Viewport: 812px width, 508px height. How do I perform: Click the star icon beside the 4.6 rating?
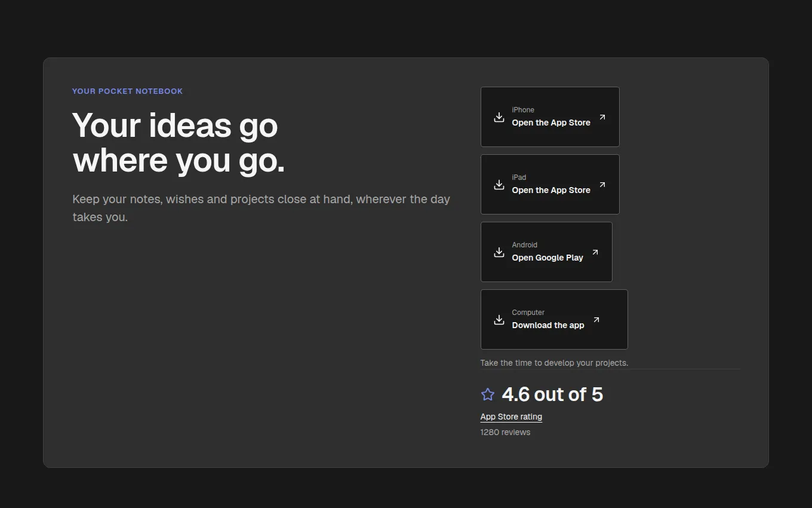pos(488,394)
